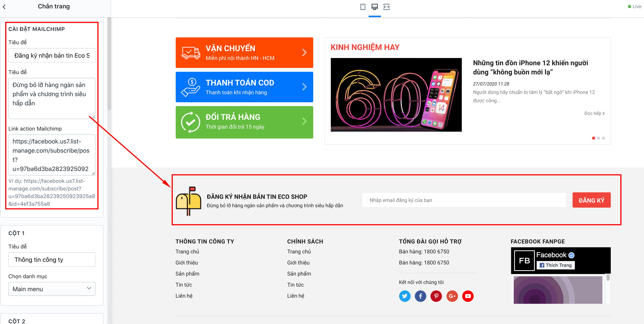Focus the email signup input field

pyautogui.click(x=464, y=200)
